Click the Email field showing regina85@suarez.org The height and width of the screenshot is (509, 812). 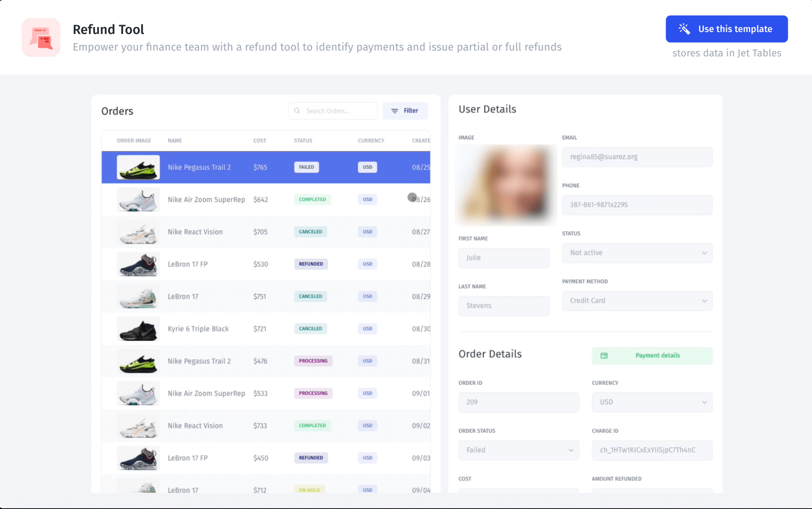[x=637, y=157]
